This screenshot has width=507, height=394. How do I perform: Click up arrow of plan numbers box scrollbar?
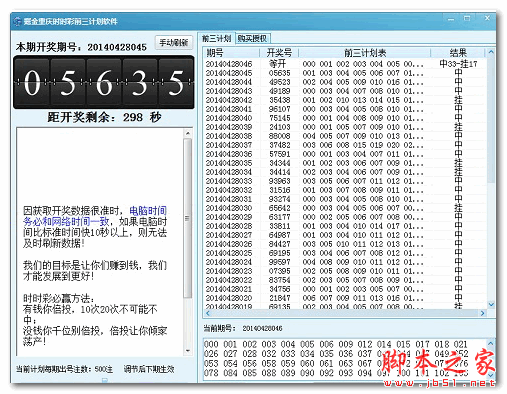(x=491, y=343)
